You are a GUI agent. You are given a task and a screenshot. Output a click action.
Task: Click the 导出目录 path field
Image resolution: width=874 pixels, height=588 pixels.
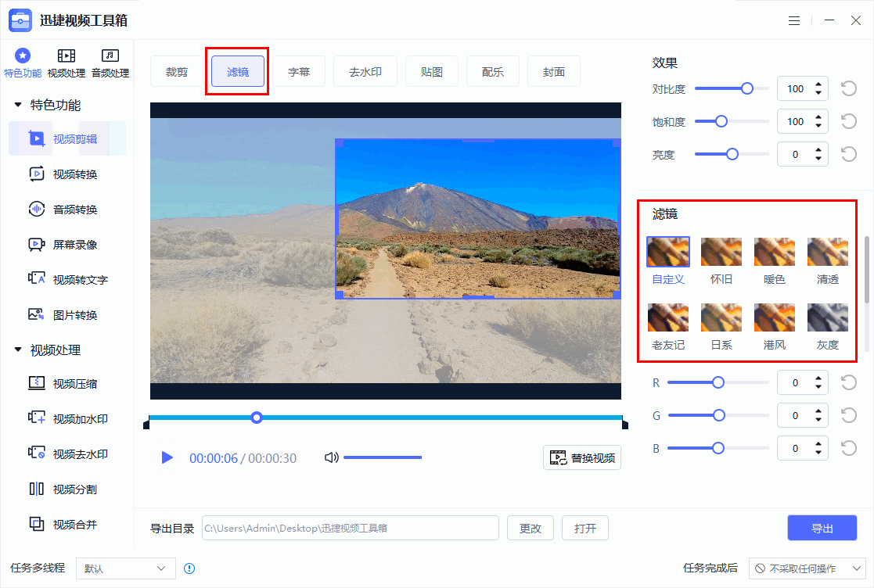tap(350, 528)
